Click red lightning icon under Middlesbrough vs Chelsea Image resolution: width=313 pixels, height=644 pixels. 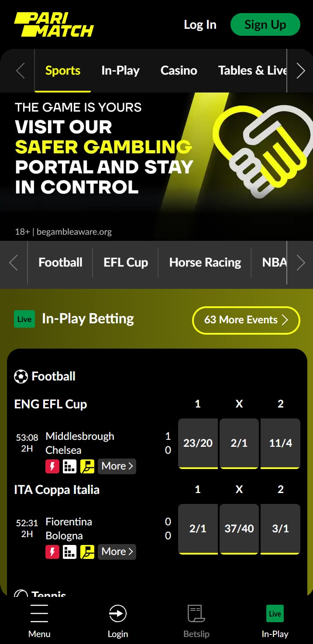coord(52,466)
